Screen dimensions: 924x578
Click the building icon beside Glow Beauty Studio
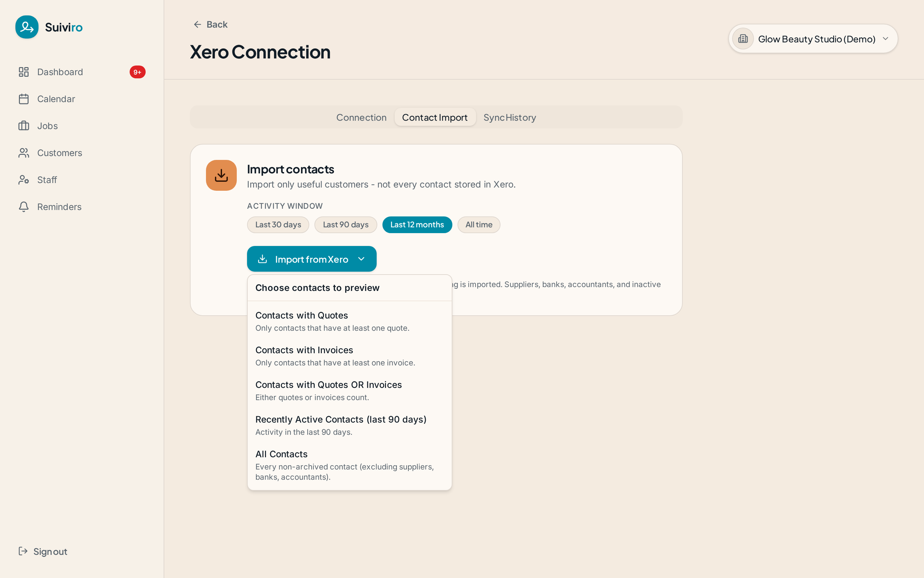(743, 39)
